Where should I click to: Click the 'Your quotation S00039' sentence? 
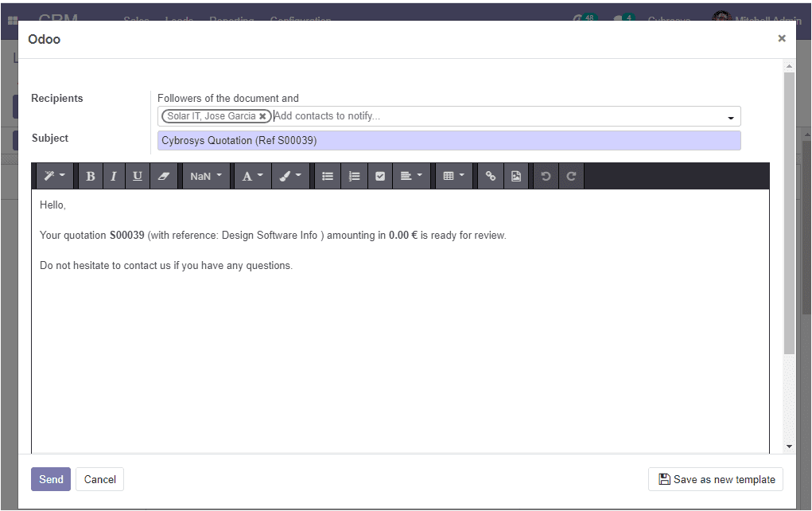273,236
